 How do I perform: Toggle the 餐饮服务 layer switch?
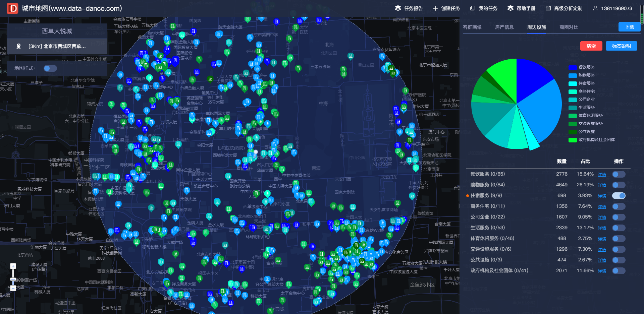619,174
